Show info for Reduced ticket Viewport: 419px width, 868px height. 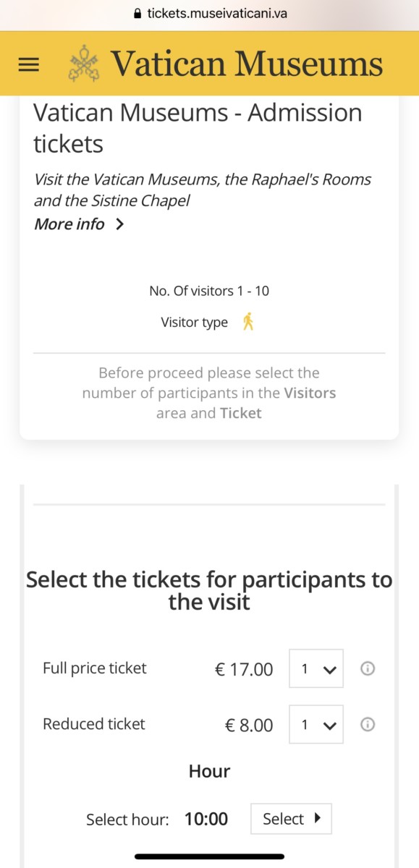pos(368,724)
